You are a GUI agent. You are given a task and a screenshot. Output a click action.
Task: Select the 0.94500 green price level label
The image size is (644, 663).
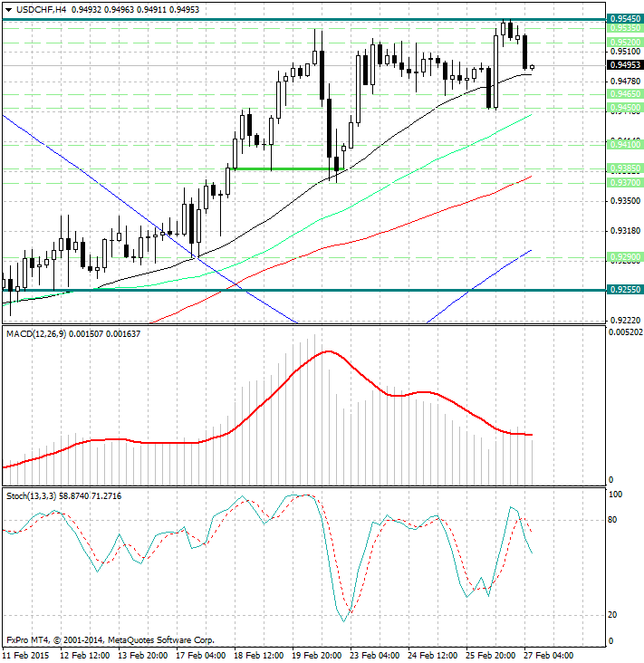pos(625,108)
